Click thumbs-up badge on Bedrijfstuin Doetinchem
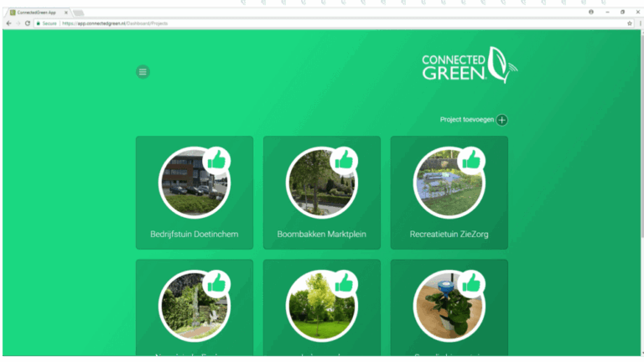Screen dimensions: 644x362 coord(216,161)
